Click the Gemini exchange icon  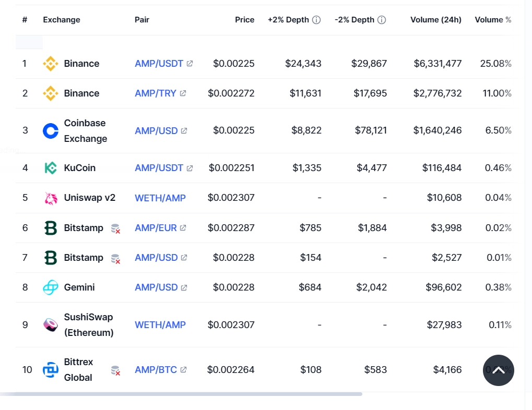[x=50, y=287]
